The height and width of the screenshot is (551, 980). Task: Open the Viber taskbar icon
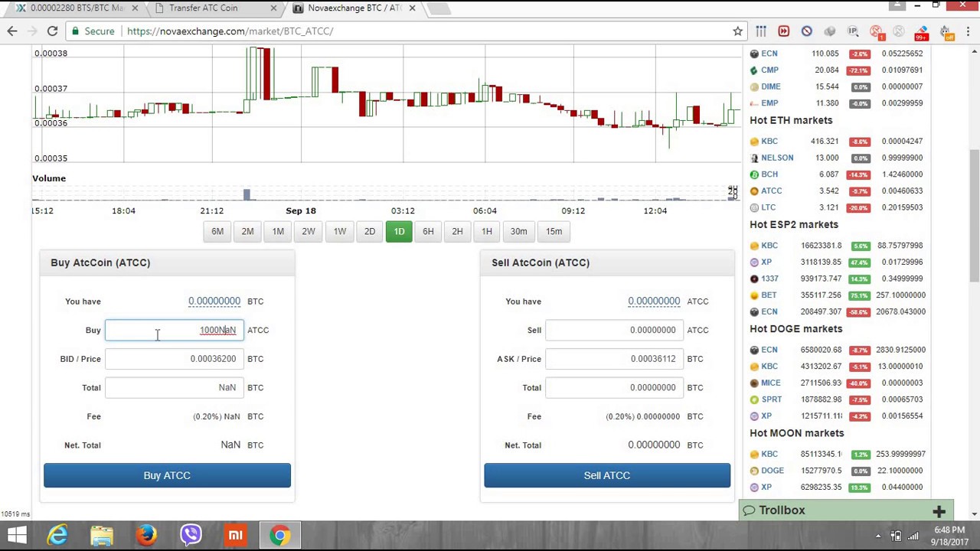191,535
